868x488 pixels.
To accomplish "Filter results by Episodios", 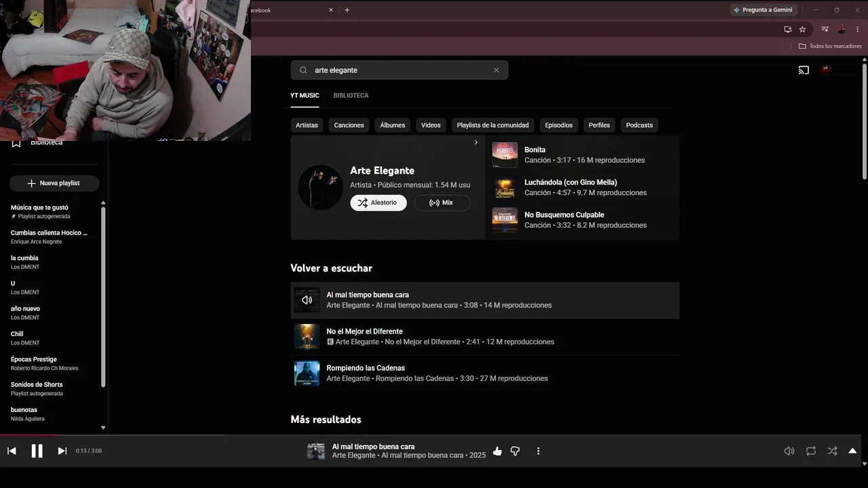I will coord(559,125).
